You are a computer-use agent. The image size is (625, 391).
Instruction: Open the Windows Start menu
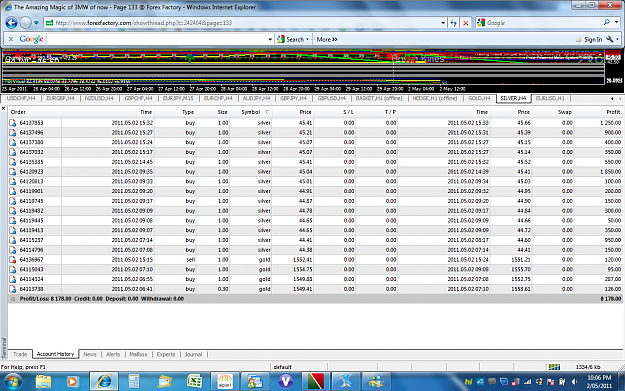pyautogui.click(x=13, y=382)
